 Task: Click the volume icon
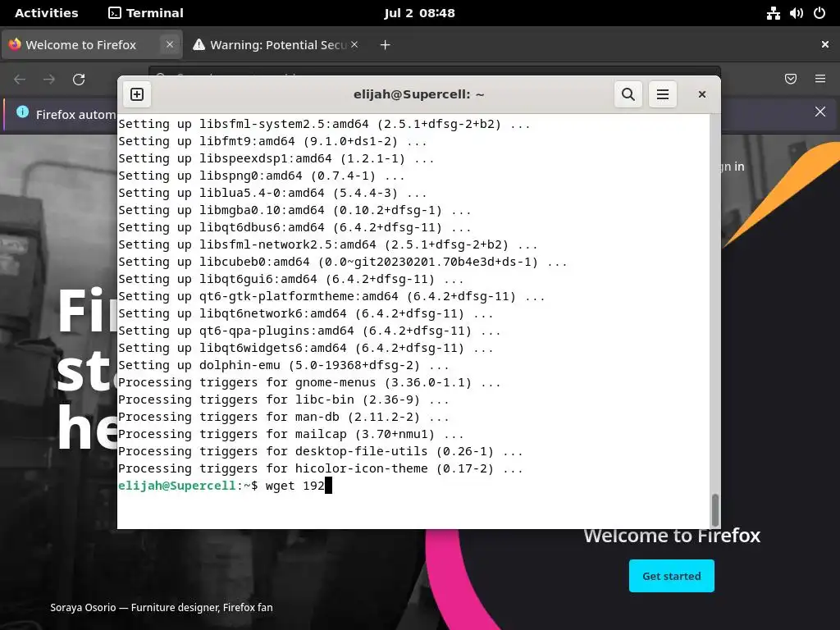coord(796,13)
